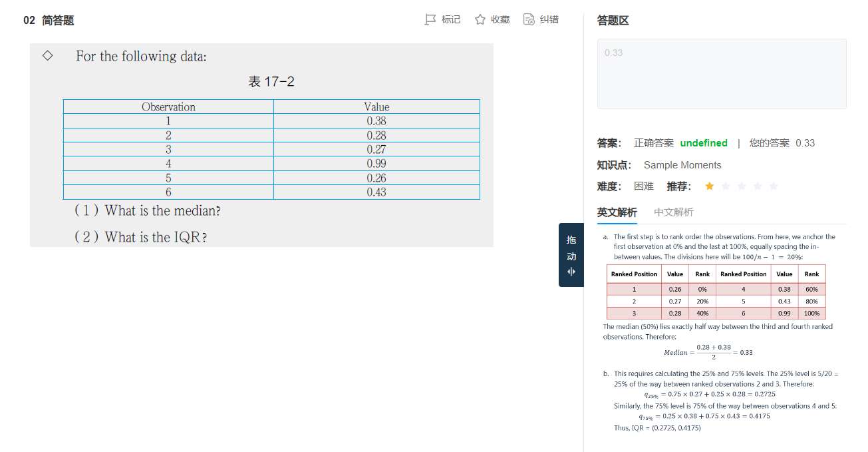Click the 纠错 error report icon

[x=529, y=19]
